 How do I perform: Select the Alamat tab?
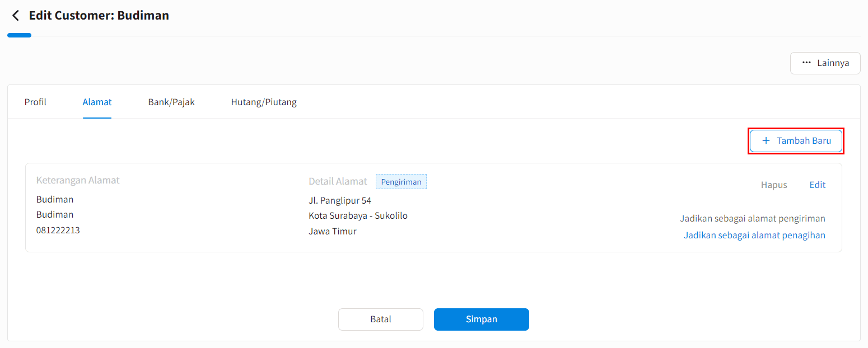click(97, 102)
